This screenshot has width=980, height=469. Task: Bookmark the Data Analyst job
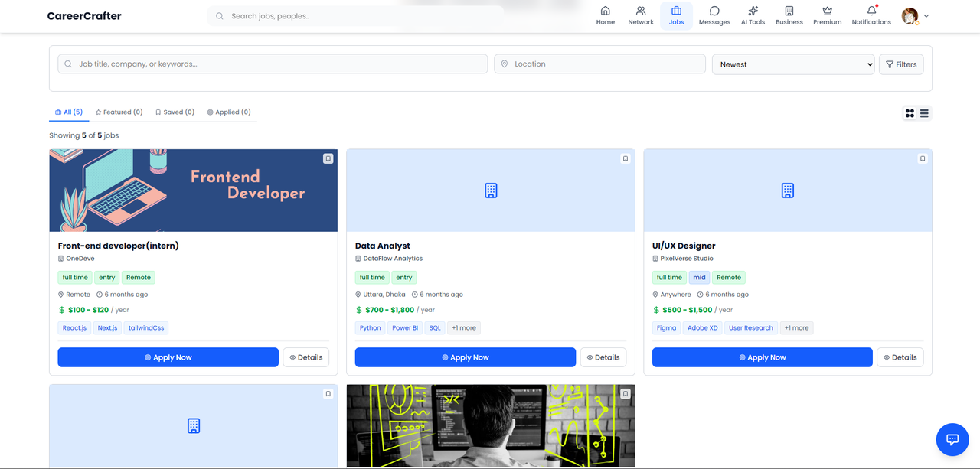pos(625,158)
